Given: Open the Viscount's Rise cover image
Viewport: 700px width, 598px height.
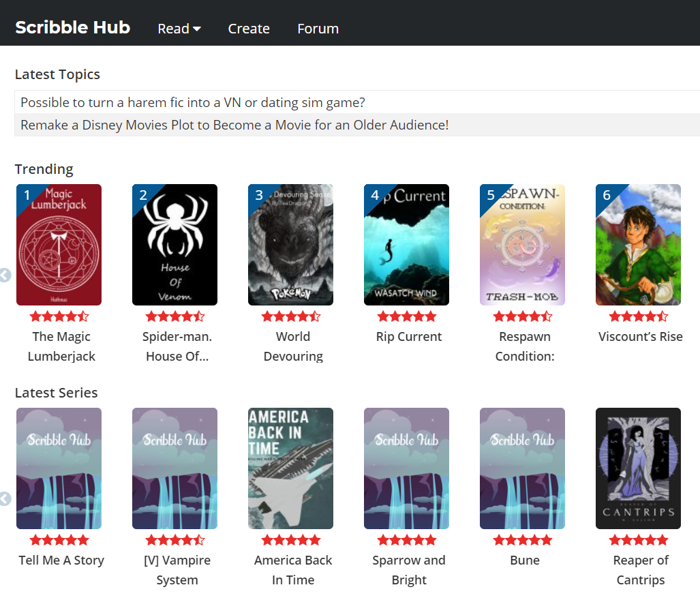Looking at the screenshot, I should click(x=638, y=245).
